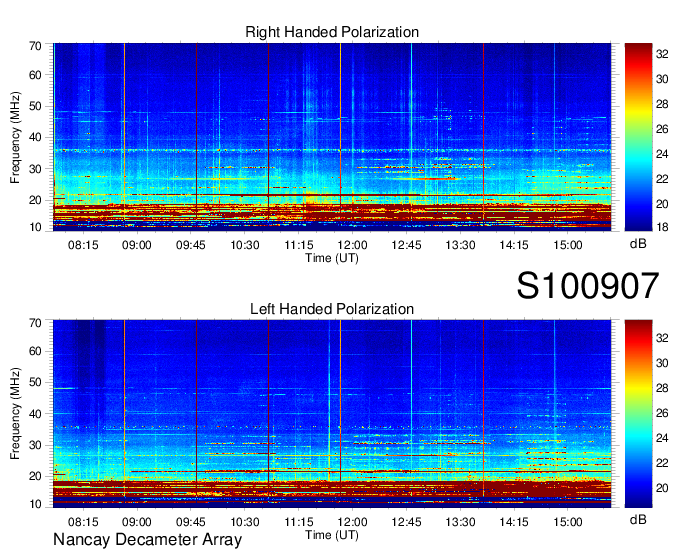Click the "Right Handed Polarization" plot title
The image size is (680, 552).
(x=332, y=32)
